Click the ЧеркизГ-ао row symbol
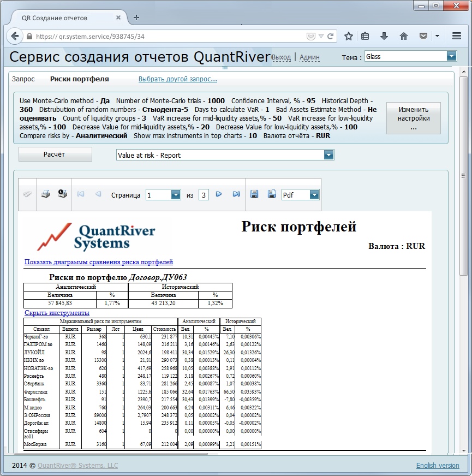The image size is (472, 476). point(36,336)
